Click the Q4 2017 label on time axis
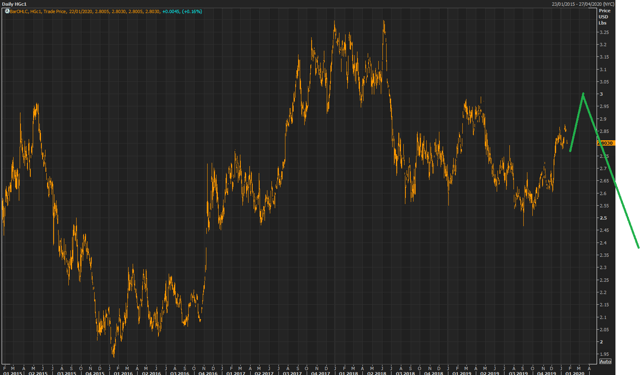Viewport: 640px width, 375px height. 320,373
